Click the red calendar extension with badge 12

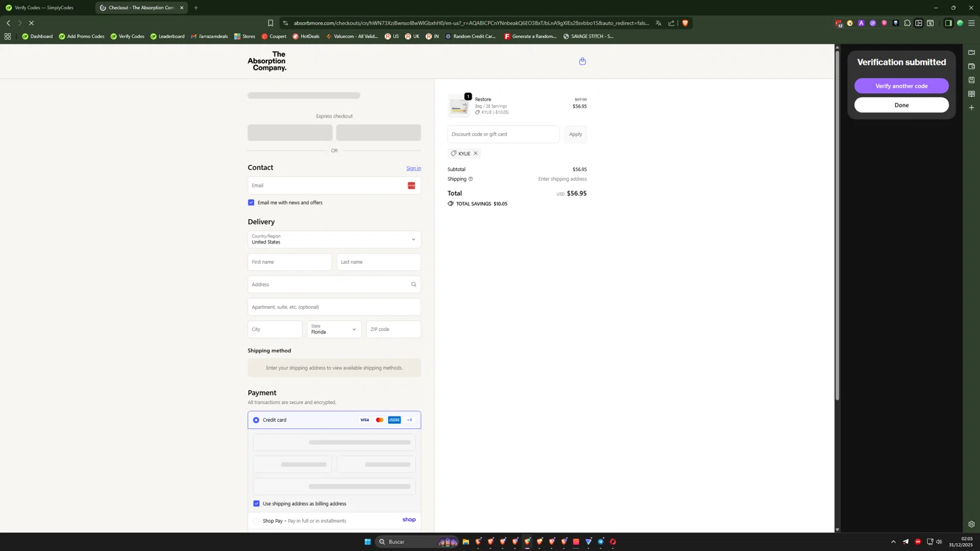click(x=839, y=24)
